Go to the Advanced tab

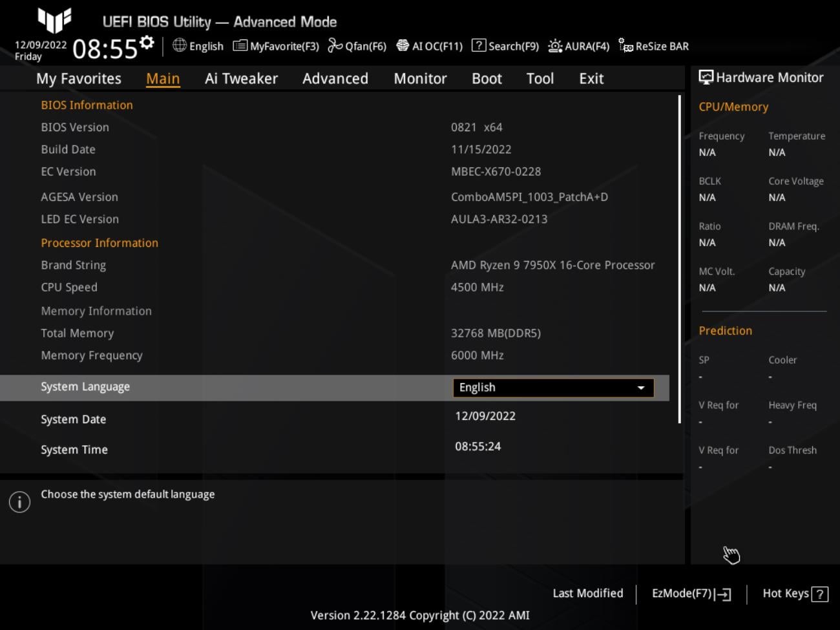[335, 79]
